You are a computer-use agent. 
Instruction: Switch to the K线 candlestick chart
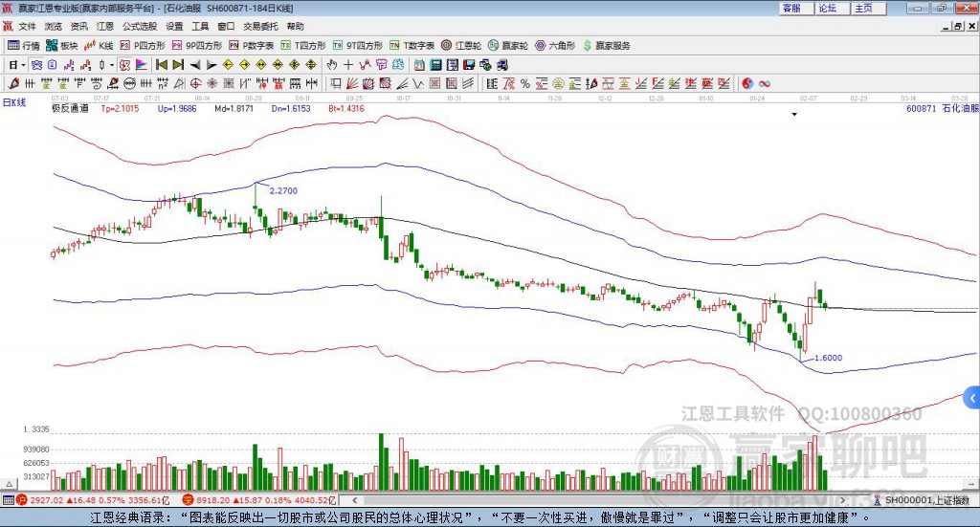click(99, 46)
